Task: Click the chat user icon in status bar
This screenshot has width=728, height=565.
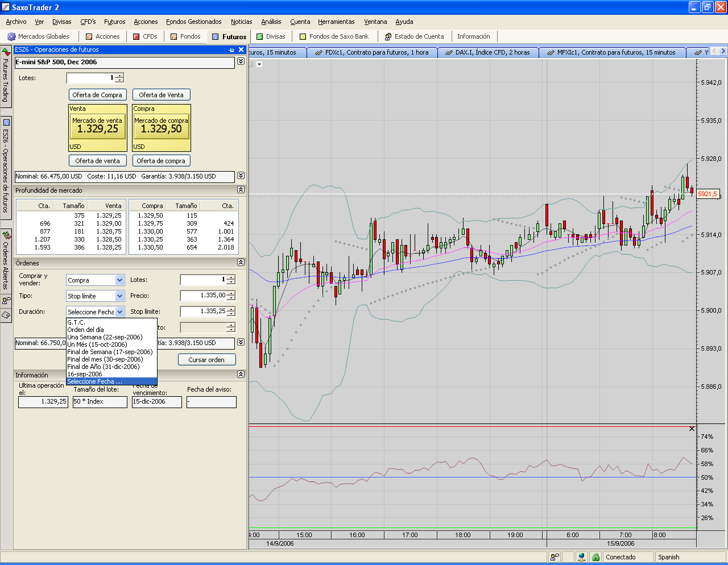Action: point(555,557)
